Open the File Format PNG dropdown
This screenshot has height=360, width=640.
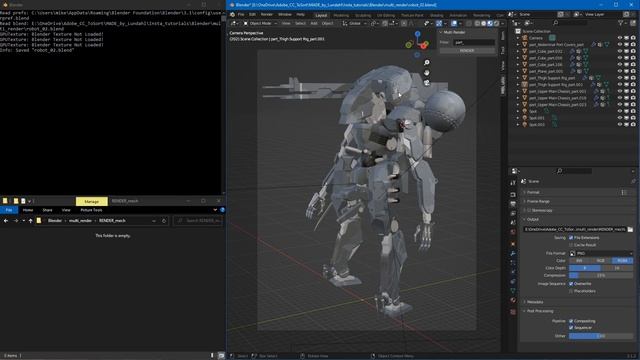pyautogui.click(x=601, y=253)
